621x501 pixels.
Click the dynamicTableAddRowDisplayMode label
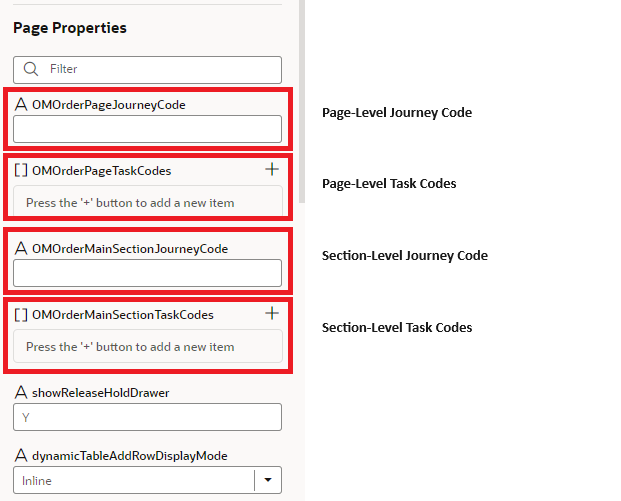[x=130, y=456]
